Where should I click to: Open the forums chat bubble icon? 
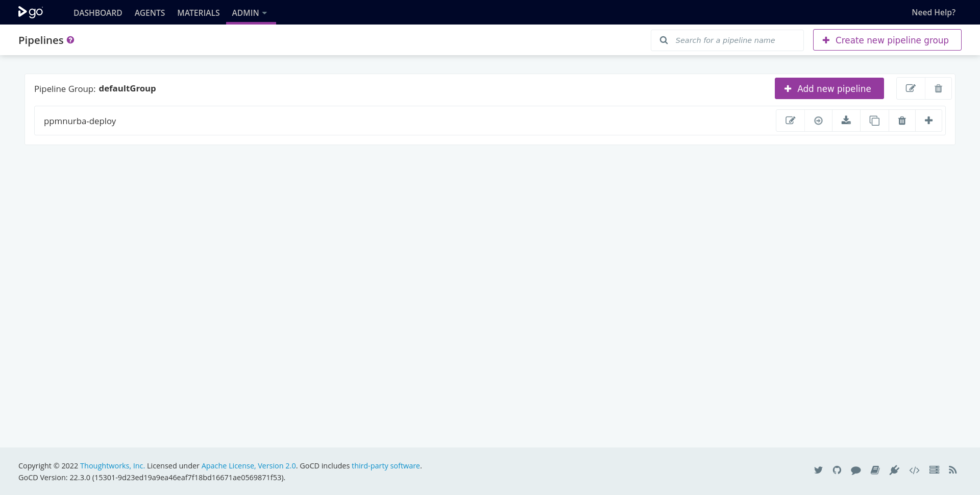coord(856,470)
